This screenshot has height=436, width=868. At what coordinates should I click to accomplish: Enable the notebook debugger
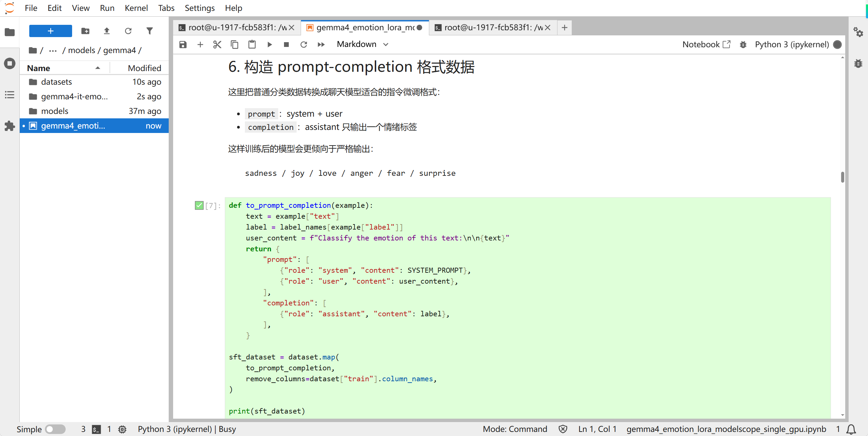743,45
